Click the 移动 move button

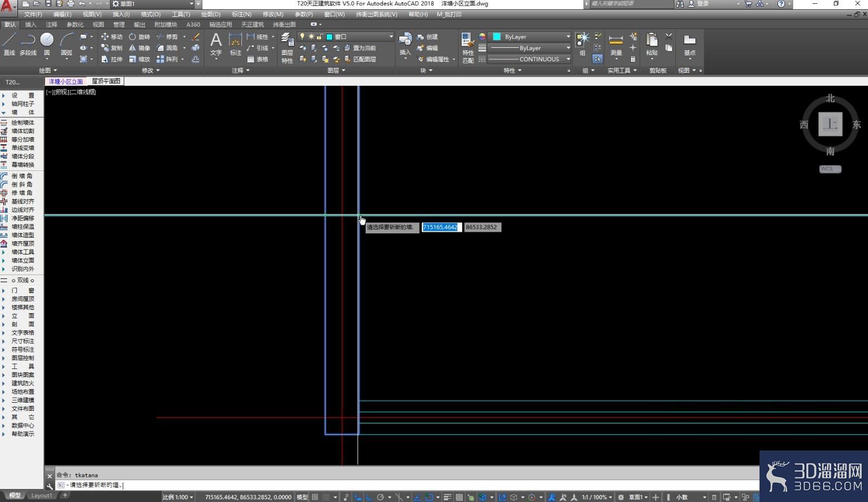coord(112,36)
